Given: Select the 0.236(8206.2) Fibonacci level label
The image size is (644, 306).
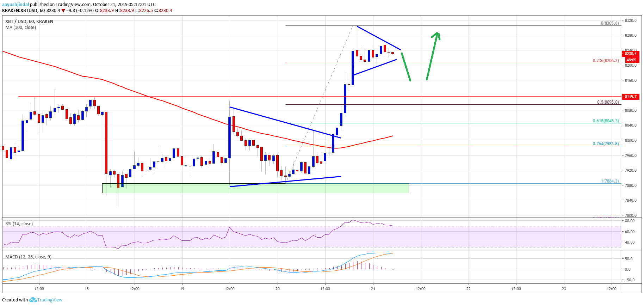Looking at the screenshot, I should (x=606, y=61).
